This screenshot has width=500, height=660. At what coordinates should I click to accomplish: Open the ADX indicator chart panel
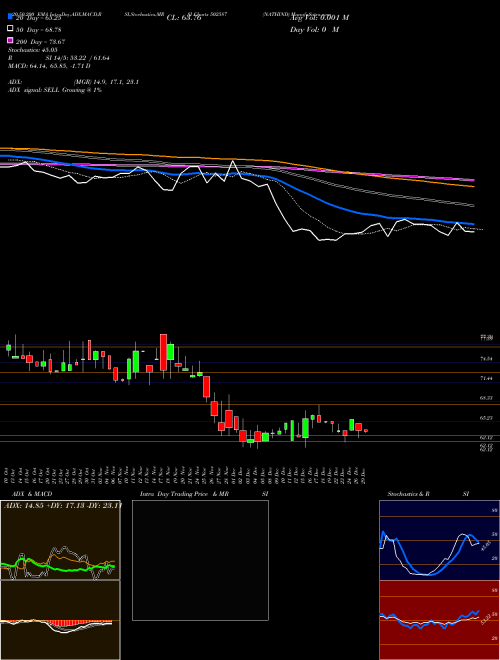pos(60,540)
